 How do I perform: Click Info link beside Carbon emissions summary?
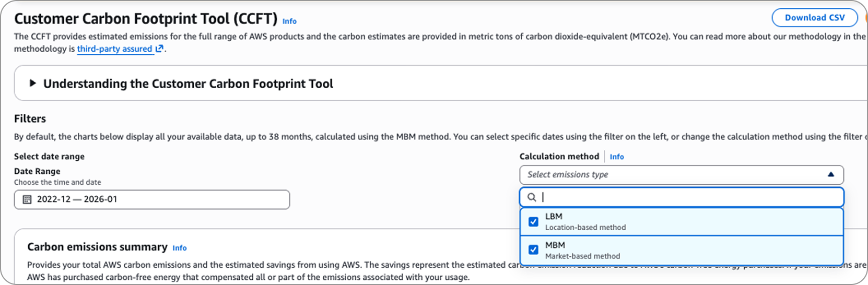pos(180,248)
